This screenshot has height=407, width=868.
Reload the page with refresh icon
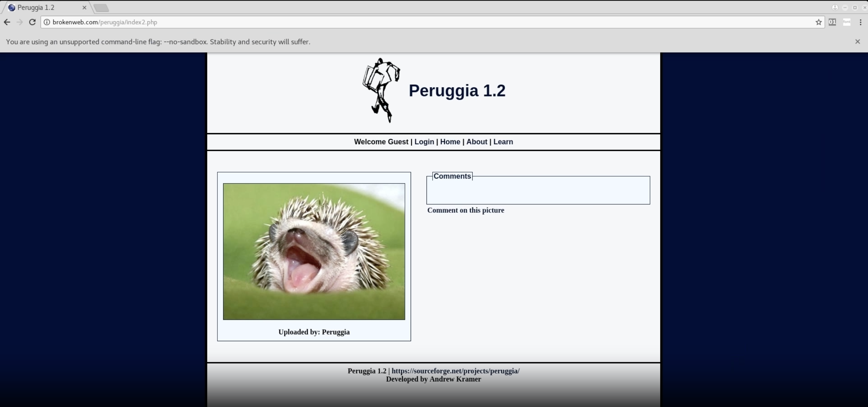coord(32,22)
